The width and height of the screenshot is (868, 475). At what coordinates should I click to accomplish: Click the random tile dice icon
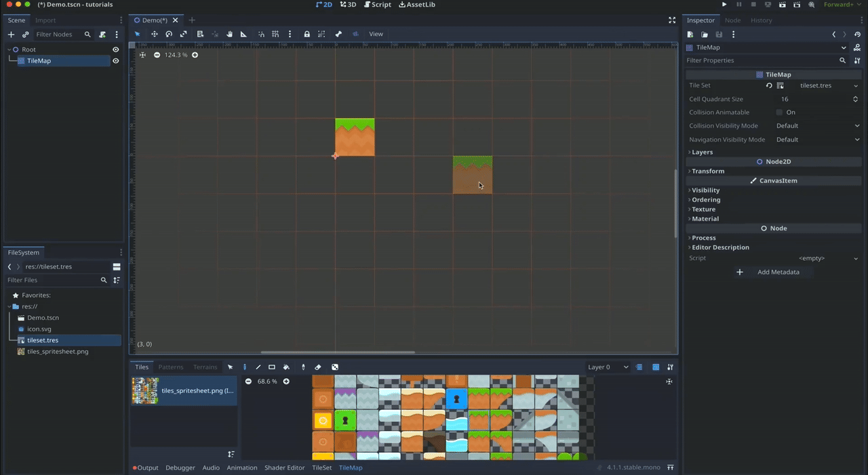click(x=334, y=367)
